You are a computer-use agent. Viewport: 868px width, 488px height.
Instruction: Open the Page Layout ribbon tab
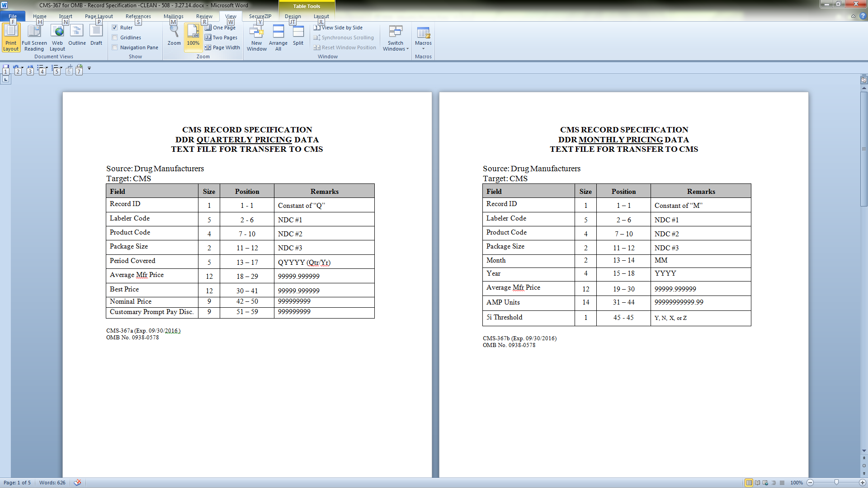(x=99, y=16)
